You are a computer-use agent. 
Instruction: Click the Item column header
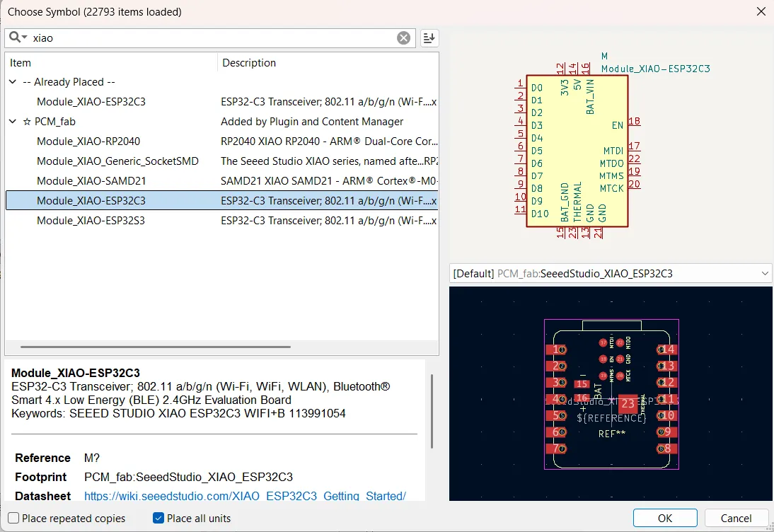tap(20, 62)
